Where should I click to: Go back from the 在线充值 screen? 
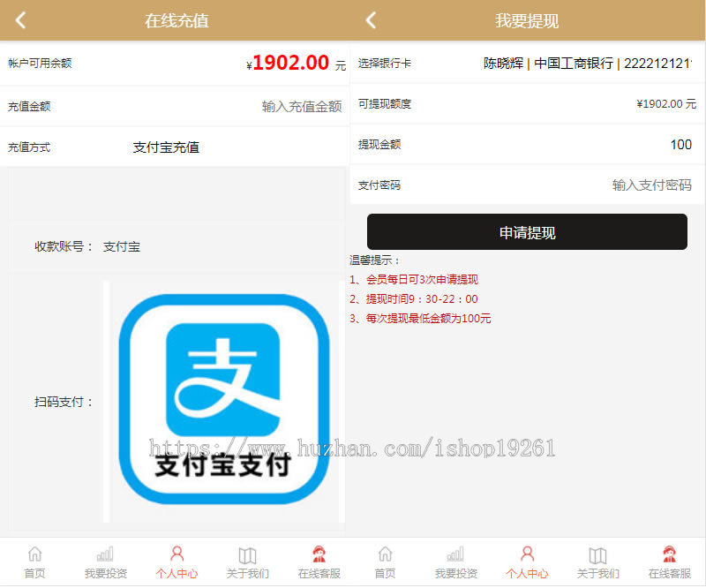(x=20, y=20)
